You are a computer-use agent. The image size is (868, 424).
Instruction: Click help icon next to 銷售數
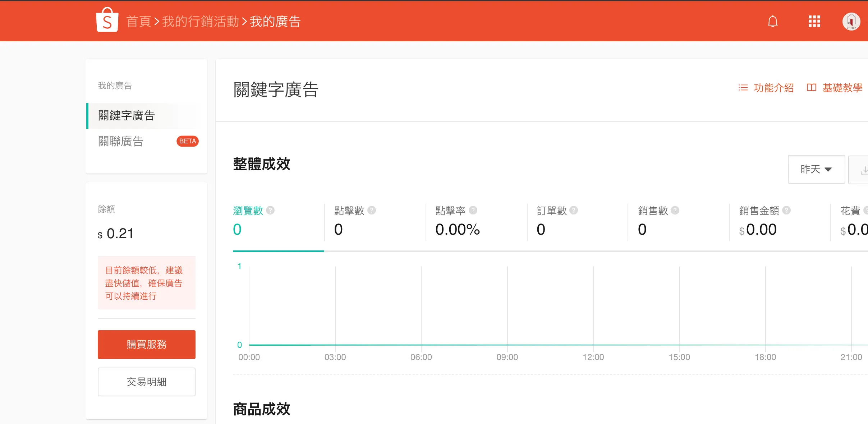(x=675, y=210)
